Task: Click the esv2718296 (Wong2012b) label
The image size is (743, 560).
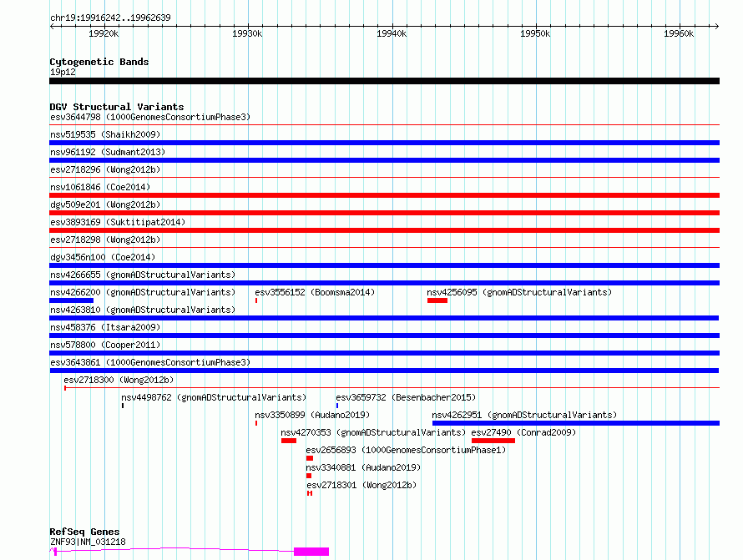Action: point(105,169)
